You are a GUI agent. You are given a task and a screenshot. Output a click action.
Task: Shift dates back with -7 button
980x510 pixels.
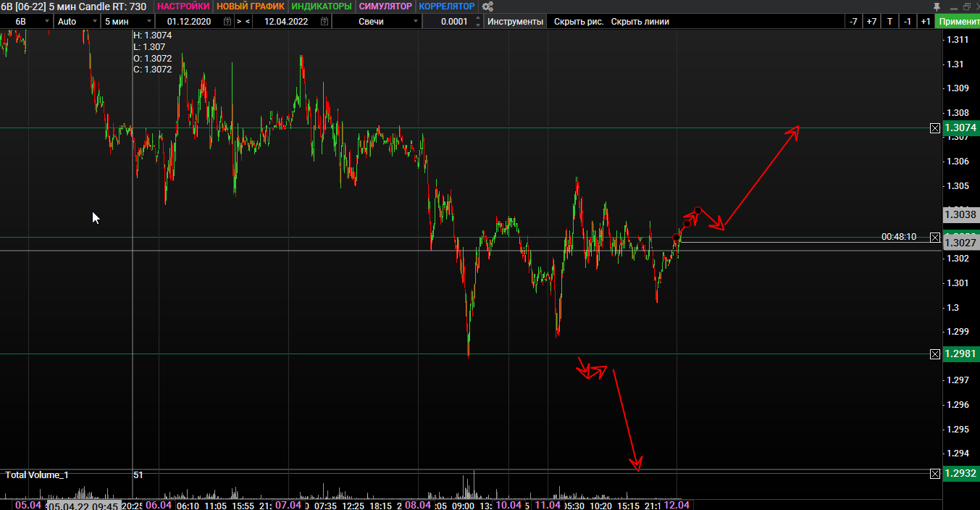tap(853, 22)
